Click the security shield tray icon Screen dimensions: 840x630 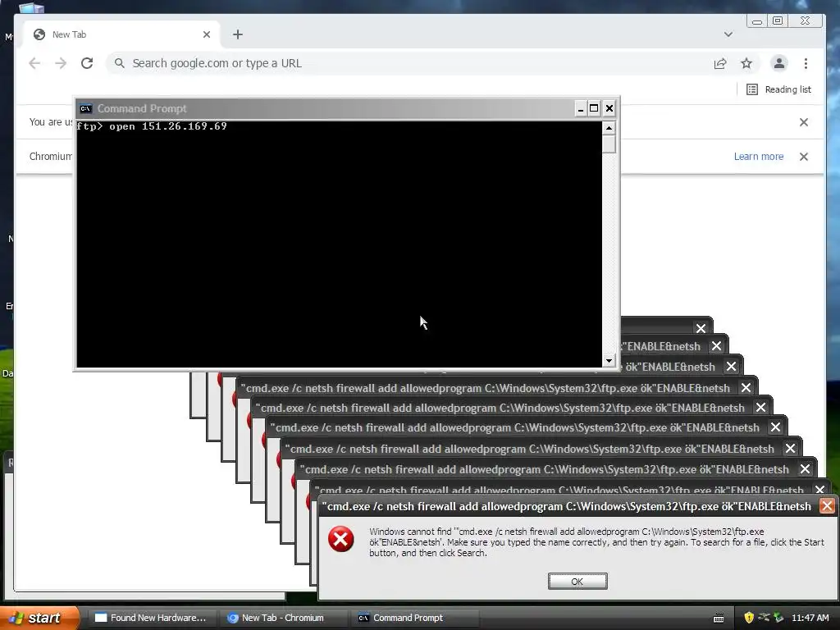coord(749,618)
